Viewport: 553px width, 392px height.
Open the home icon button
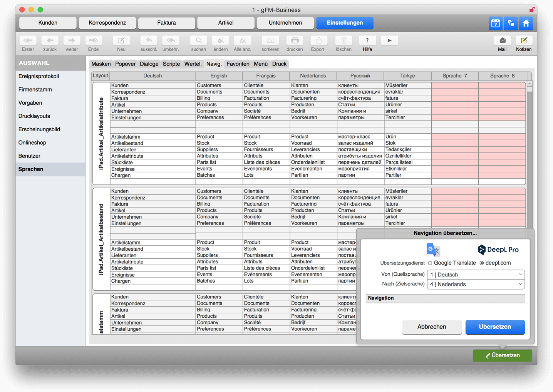tap(526, 23)
